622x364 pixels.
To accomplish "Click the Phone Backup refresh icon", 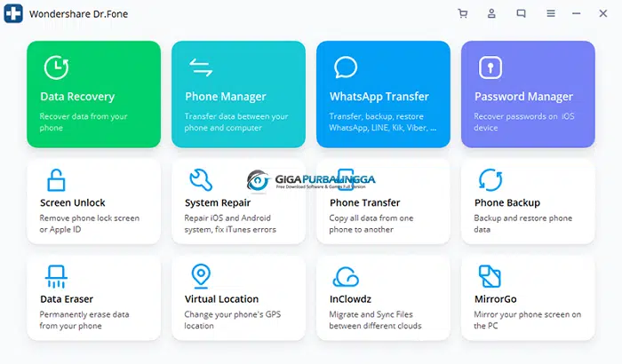I will 490,180.
